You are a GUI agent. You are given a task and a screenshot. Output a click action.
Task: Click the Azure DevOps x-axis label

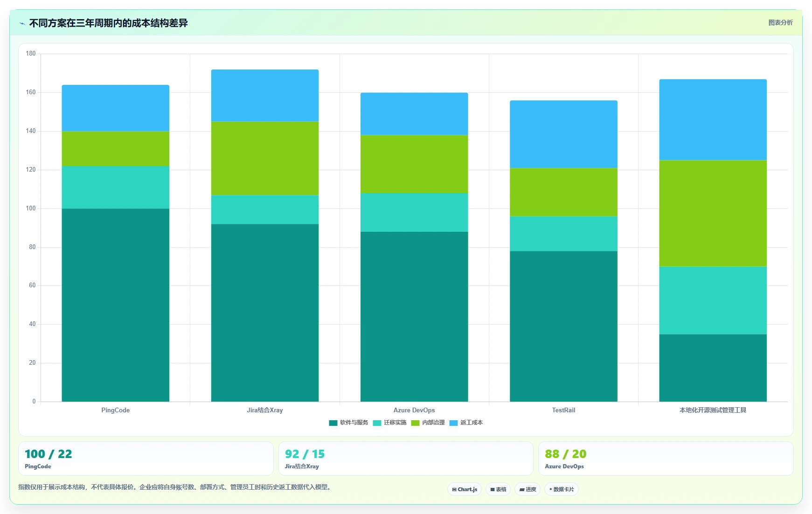coord(414,410)
